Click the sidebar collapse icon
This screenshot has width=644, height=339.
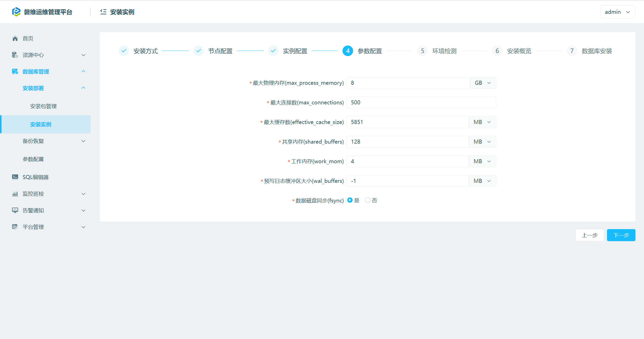click(103, 12)
